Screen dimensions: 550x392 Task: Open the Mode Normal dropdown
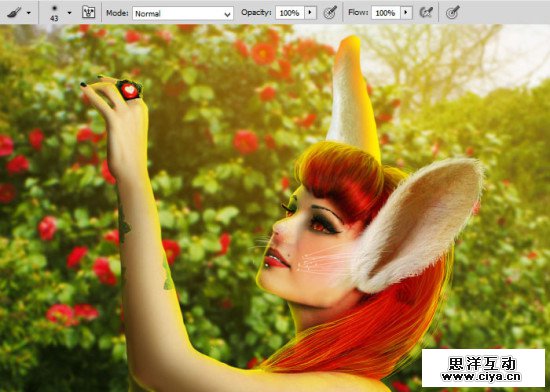point(183,13)
